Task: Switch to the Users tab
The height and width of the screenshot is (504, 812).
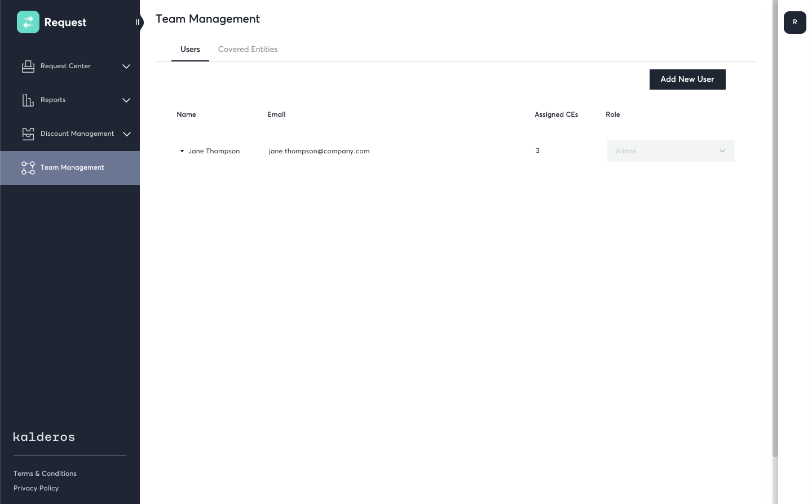Action: (x=190, y=50)
